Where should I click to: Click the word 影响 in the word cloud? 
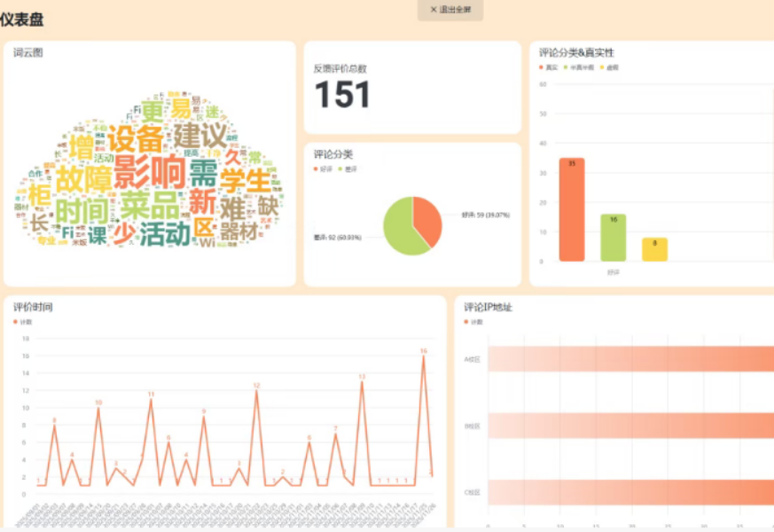pyautogui.click(x=150, y=170)
